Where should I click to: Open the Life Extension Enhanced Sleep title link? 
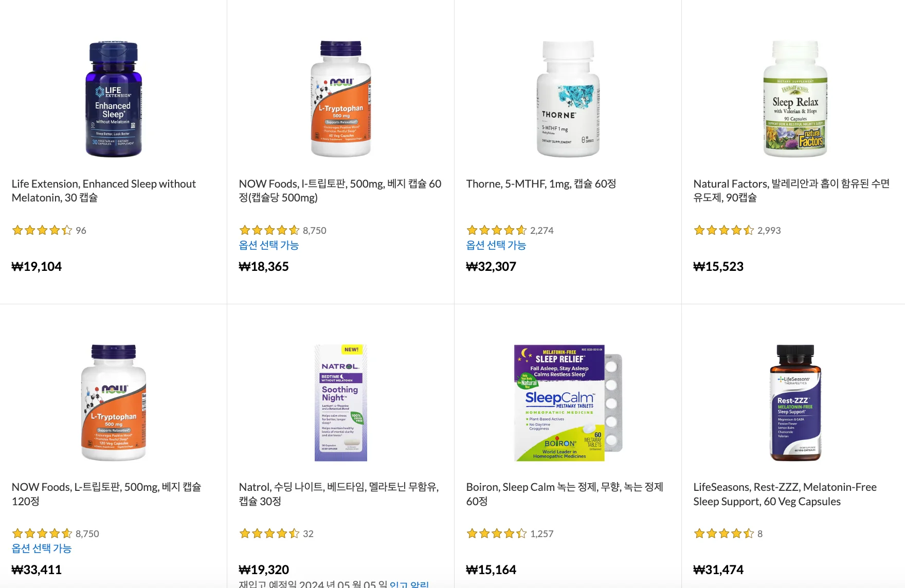(x=103, y=191)
